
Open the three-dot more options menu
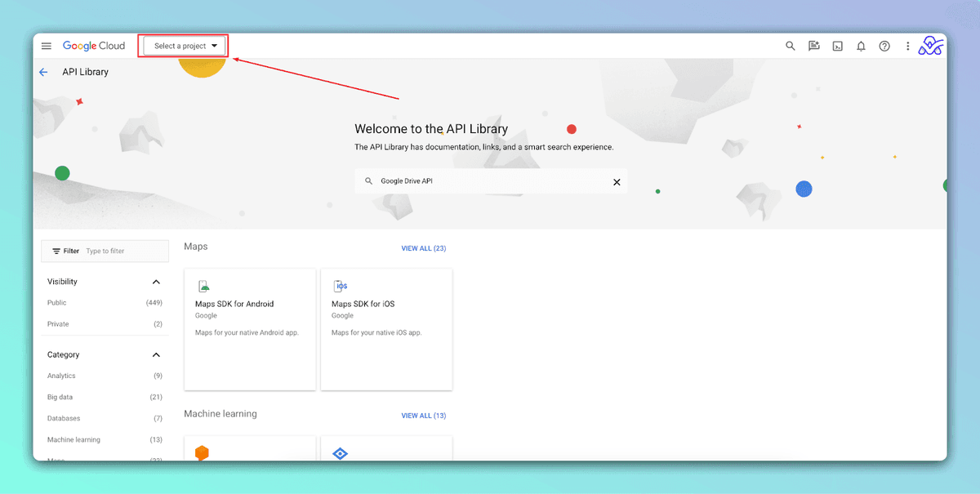tap(907, 47)
